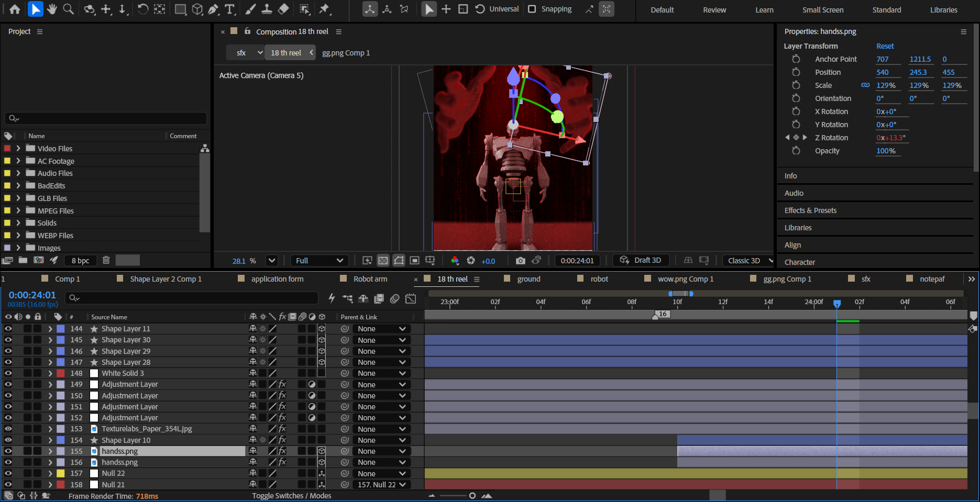
Task: Hide the White Solid 3 layer
Action: [8, 373]
